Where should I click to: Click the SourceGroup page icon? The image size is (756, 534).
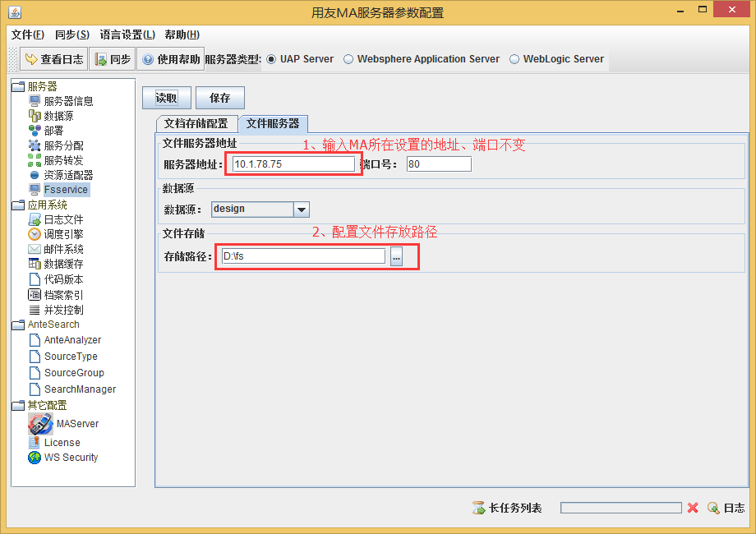coord(35,372)
